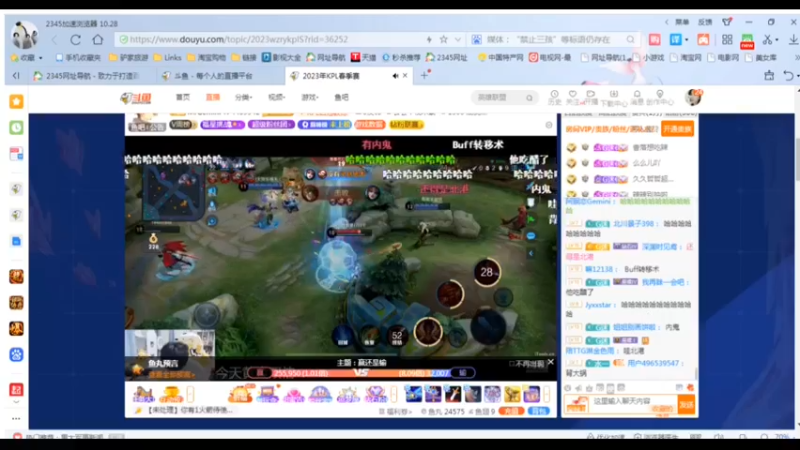The height and width of the screenshot is (450, 800).
Task: Open the red shopping extension icon
Action: [655, 39]
